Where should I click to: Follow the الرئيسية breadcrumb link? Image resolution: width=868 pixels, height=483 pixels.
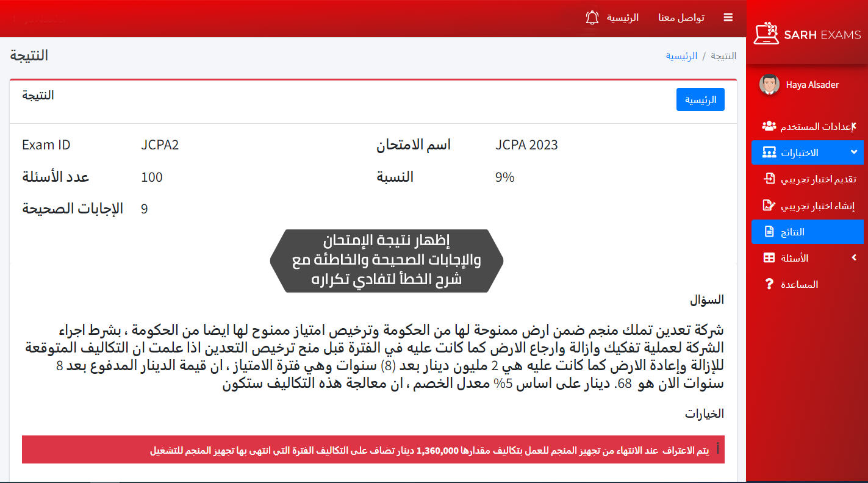(x=681, y=56)
